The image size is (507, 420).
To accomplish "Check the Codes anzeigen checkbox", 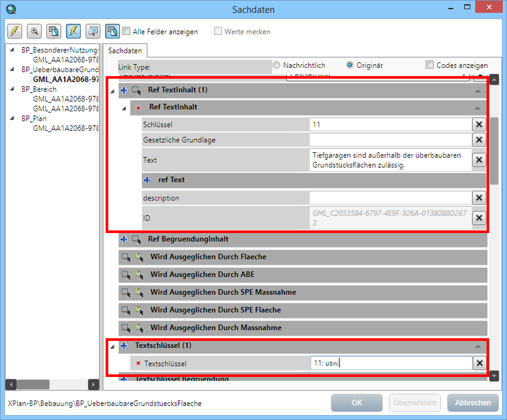I will (430, 65).
